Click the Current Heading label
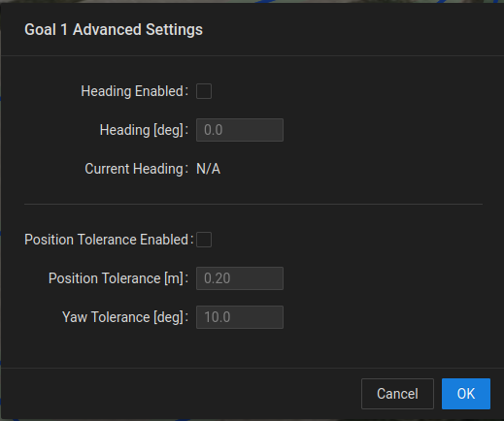 136,169
